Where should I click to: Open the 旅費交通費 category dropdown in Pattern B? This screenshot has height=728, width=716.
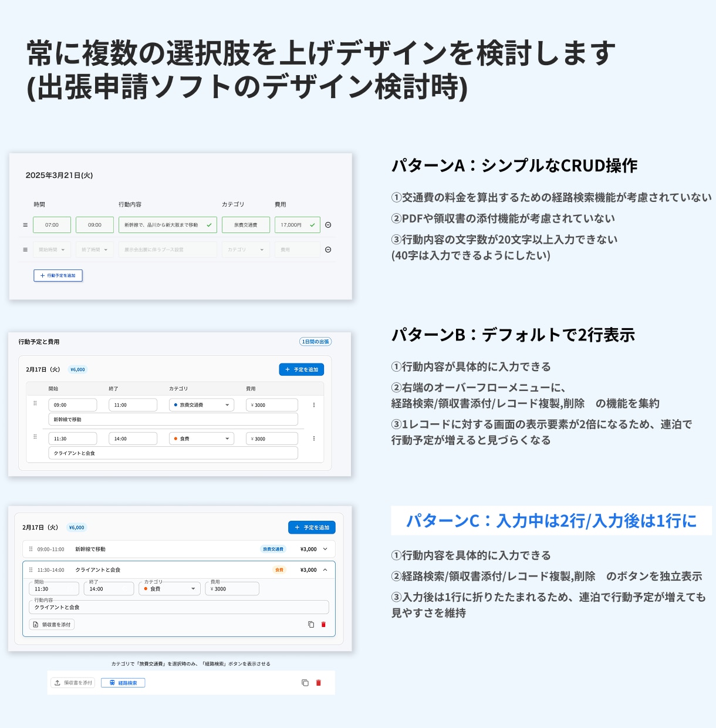pos(201,405)
